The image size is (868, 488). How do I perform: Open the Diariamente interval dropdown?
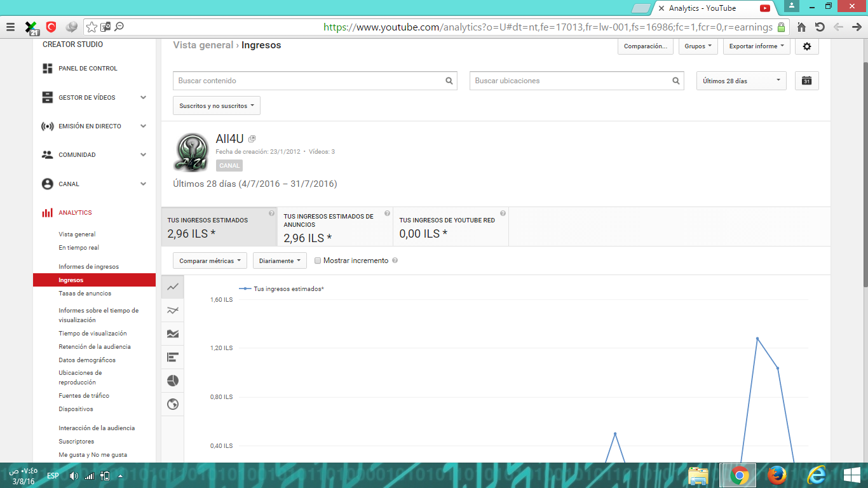[x=280, y=261]
